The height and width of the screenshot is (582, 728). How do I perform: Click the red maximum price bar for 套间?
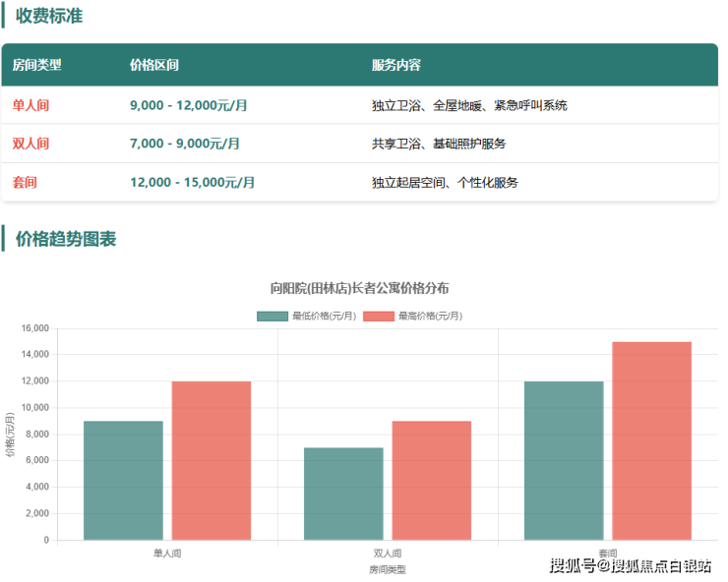(651, 440)
